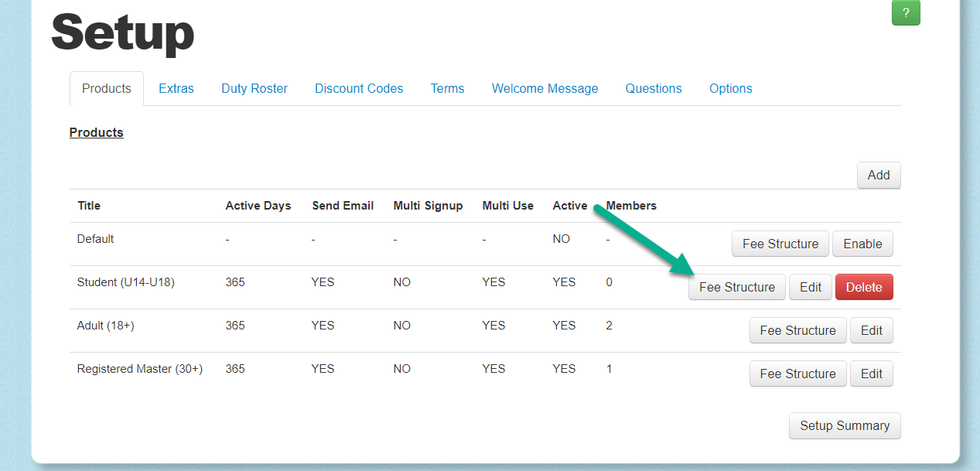Click Send Email YES in Registered Master row
Image resolution: width=980 pixels, height=471 pixels.
click(x=323, y=369)
